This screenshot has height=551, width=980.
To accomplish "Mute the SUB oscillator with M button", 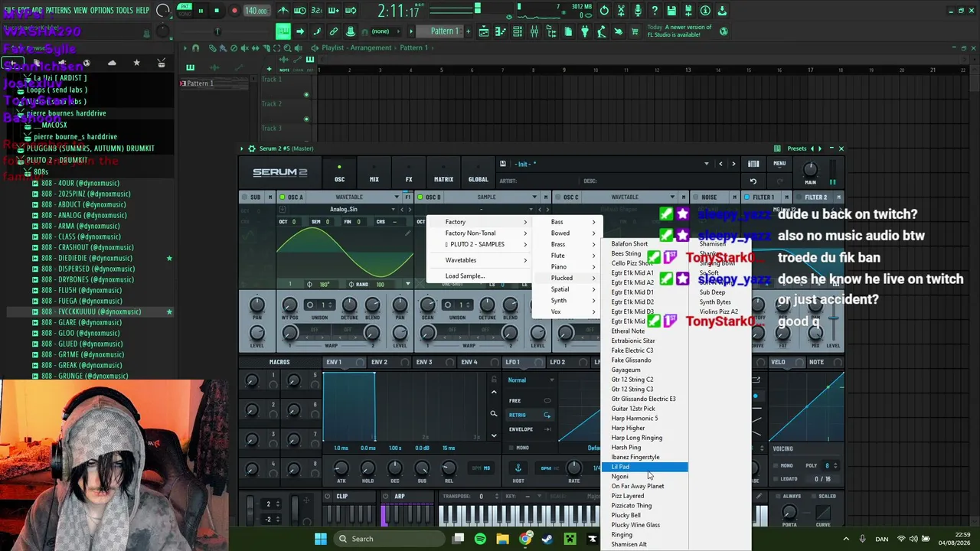I will 270,197.
